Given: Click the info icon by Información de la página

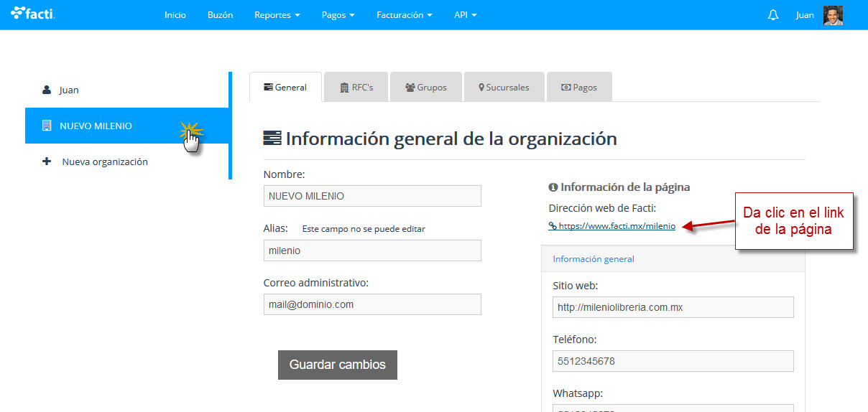Looking at the screenshot, I should (x=553, y=187).
